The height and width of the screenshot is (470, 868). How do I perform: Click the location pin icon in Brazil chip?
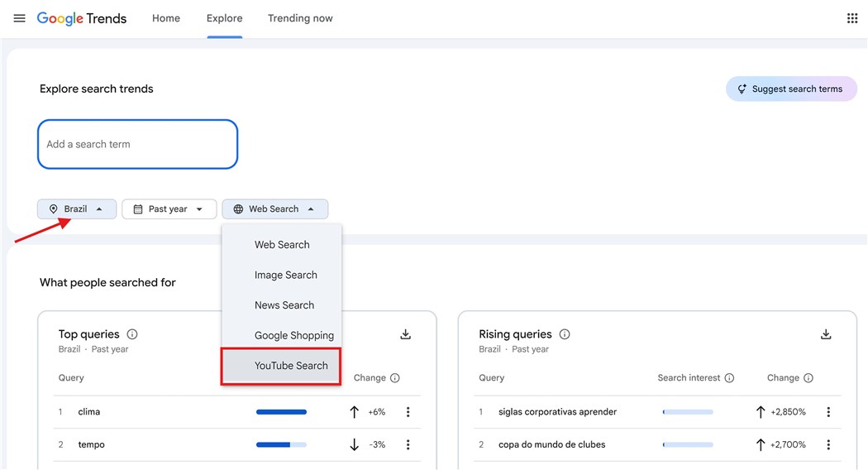53,209
